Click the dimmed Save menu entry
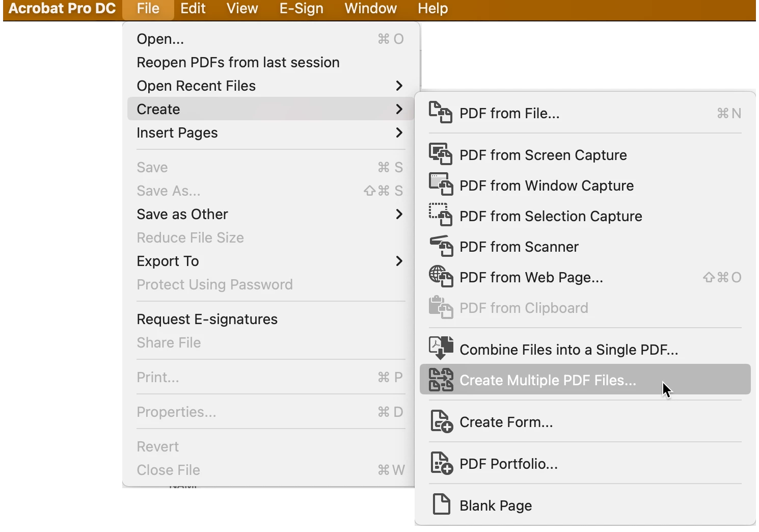The image size is (759, 532). coord(270,167)
